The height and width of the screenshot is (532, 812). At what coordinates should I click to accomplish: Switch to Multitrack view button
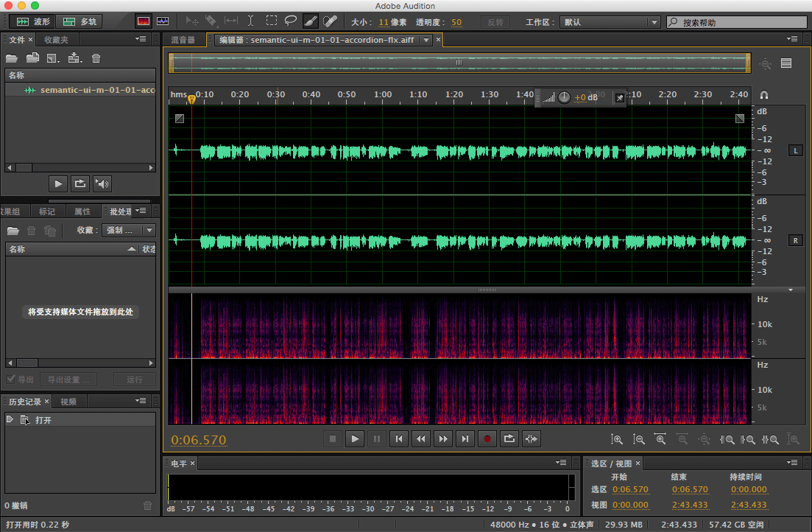click(x=80, y=22)
